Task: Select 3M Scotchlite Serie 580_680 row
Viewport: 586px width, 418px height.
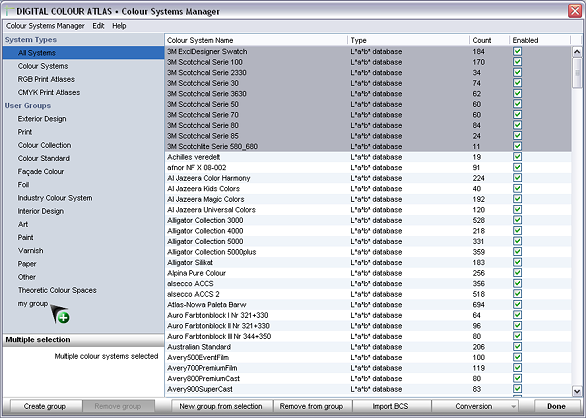Action: click(x=368, y=146)
